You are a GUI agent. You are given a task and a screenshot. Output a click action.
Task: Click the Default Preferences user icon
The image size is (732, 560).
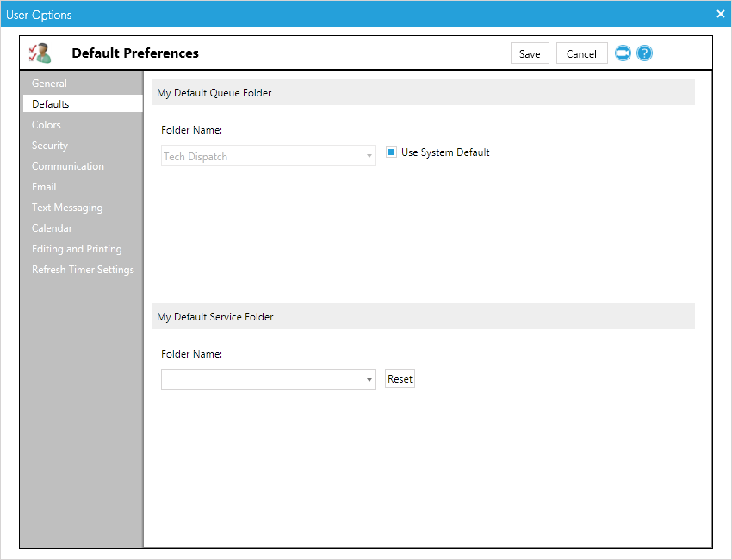(40, 53)
